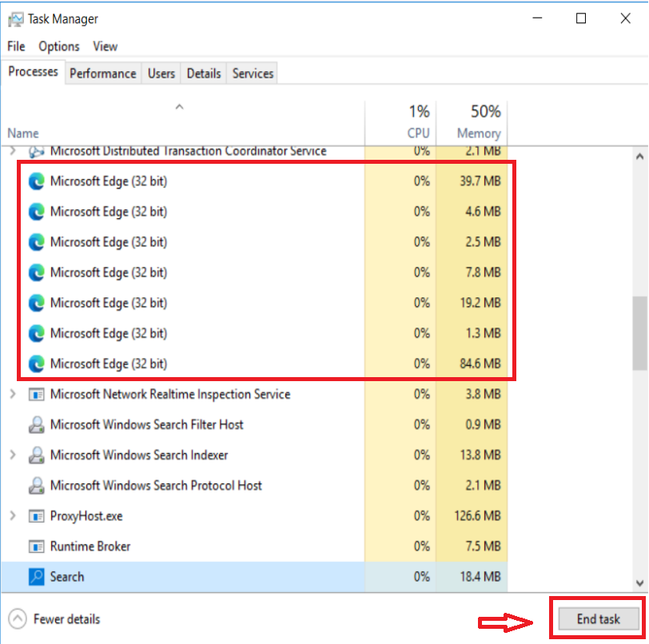Click the Distributed Transaction Coordinator Service icon
This screenshot has width=649, height=644.
click(37, 152)
